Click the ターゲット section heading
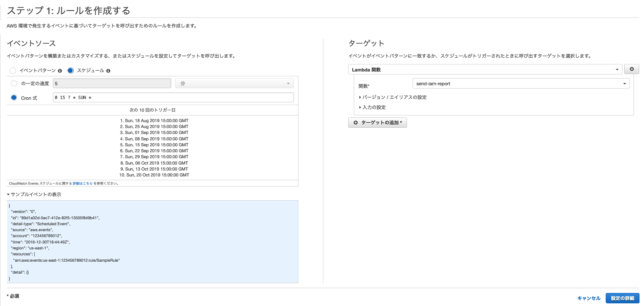The image size is (644, 306). click(366, 43)
